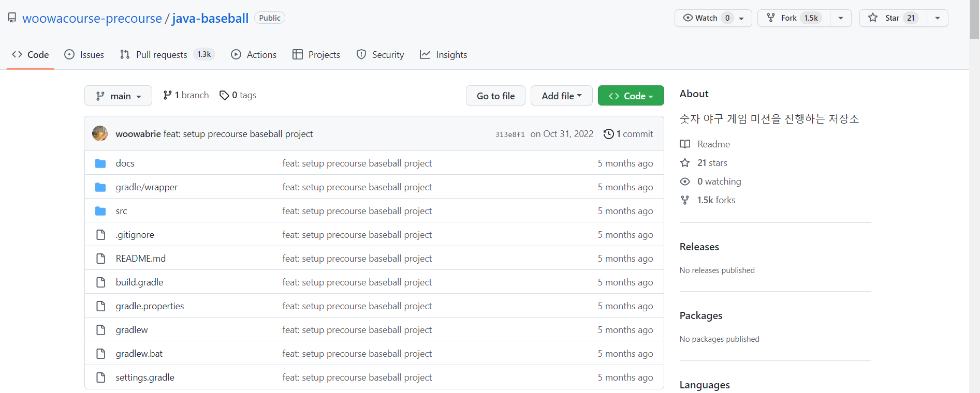
Task: Click the gradle/wrapper folder icon
Action: coord(100,187)
